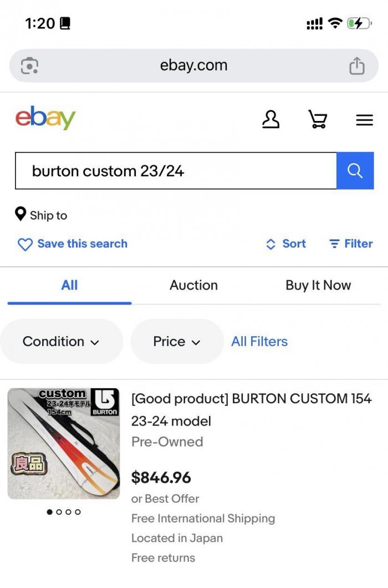Open the Burton Custom 154 listing title

251,409
